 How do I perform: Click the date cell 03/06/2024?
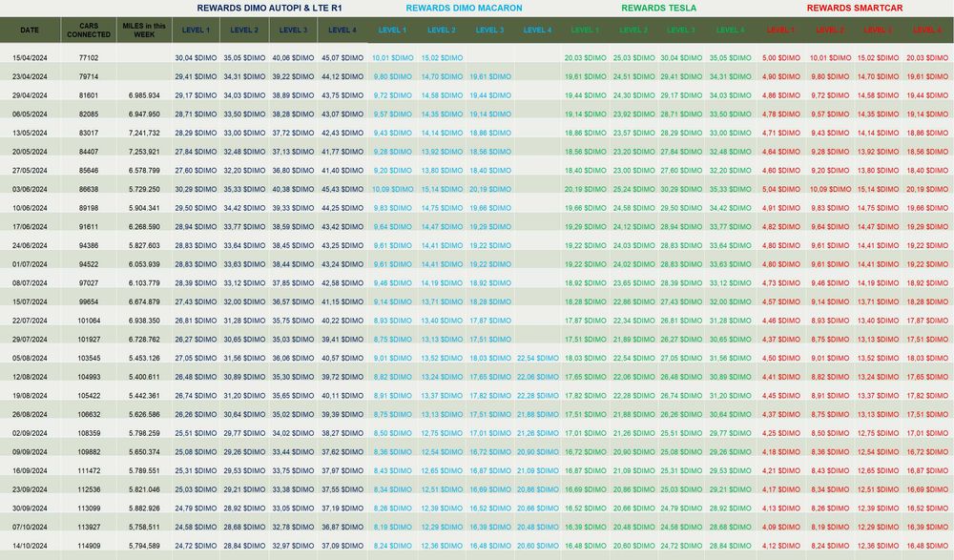point(30,189)
